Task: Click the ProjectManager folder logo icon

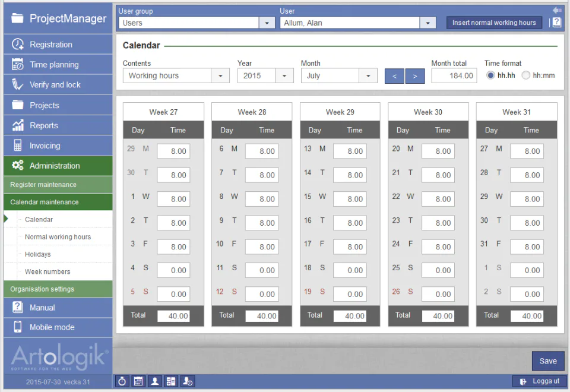Action: click(x=17, y=18)
